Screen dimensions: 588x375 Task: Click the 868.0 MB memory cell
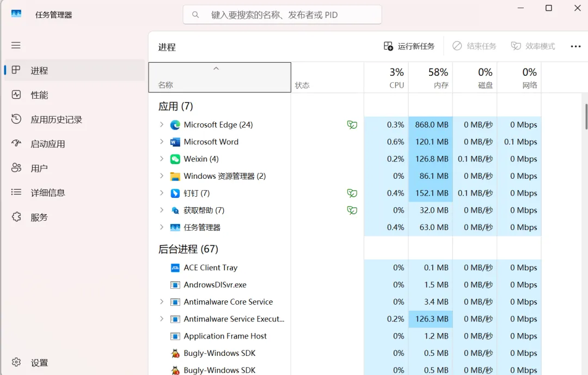tap(431, 125)
